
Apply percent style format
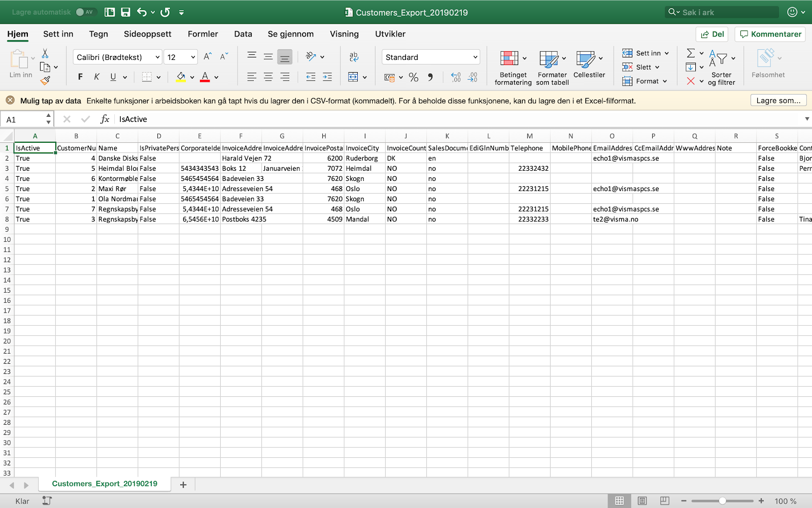point(414,77)
